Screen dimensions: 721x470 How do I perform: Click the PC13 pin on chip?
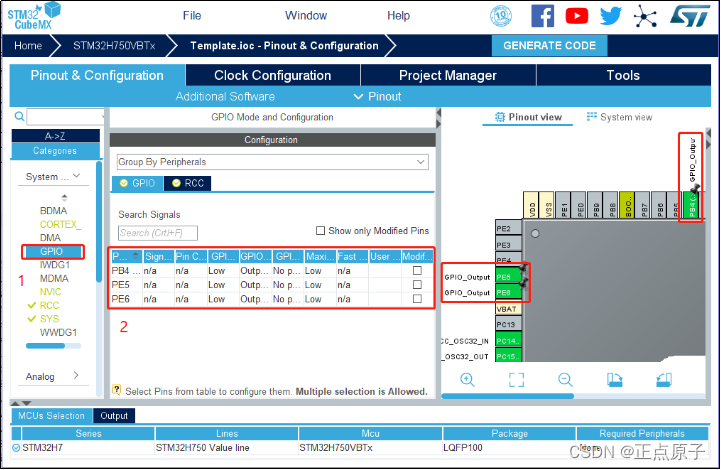509,324
